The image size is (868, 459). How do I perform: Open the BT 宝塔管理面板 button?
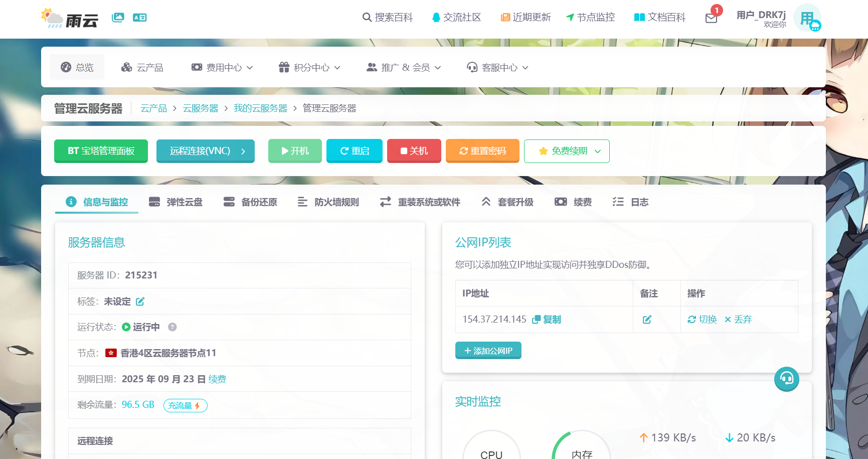coord(101,151)
